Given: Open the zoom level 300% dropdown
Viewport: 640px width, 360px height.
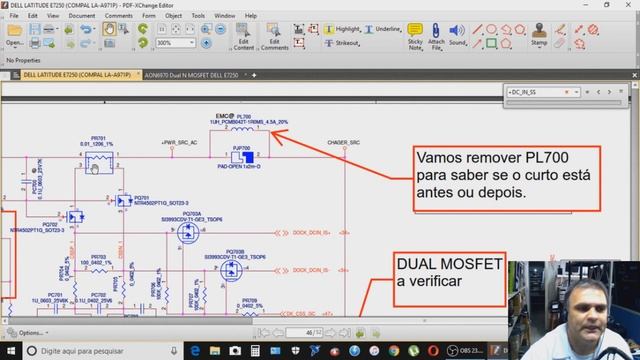Looking at the screenshot, I should (x=191, y=42).
